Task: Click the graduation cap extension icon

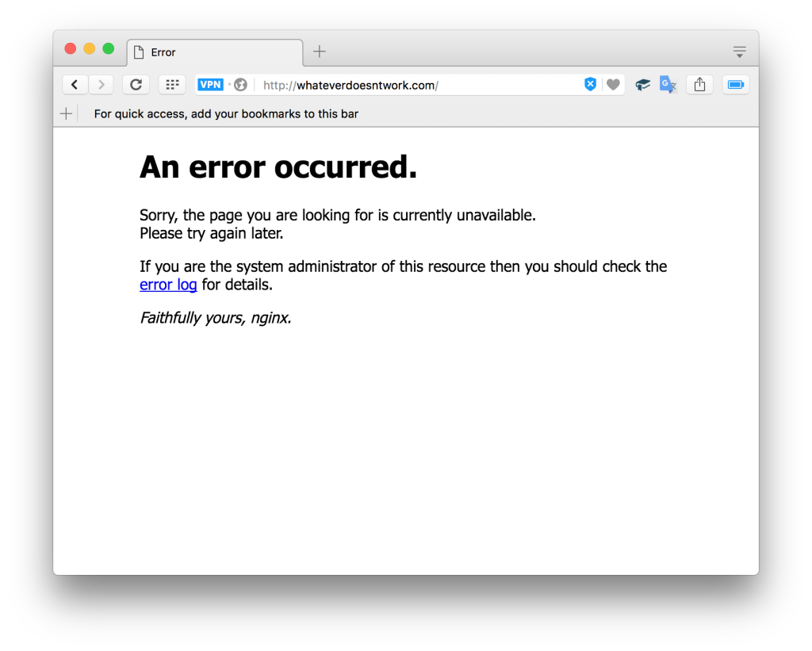Action: coord(642,84)
